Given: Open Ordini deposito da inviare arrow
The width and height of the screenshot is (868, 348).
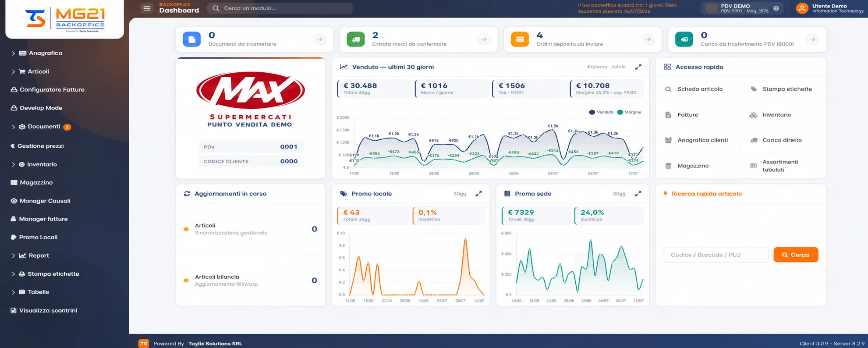Looking at the screenshot, I should (x=648, y=39).
